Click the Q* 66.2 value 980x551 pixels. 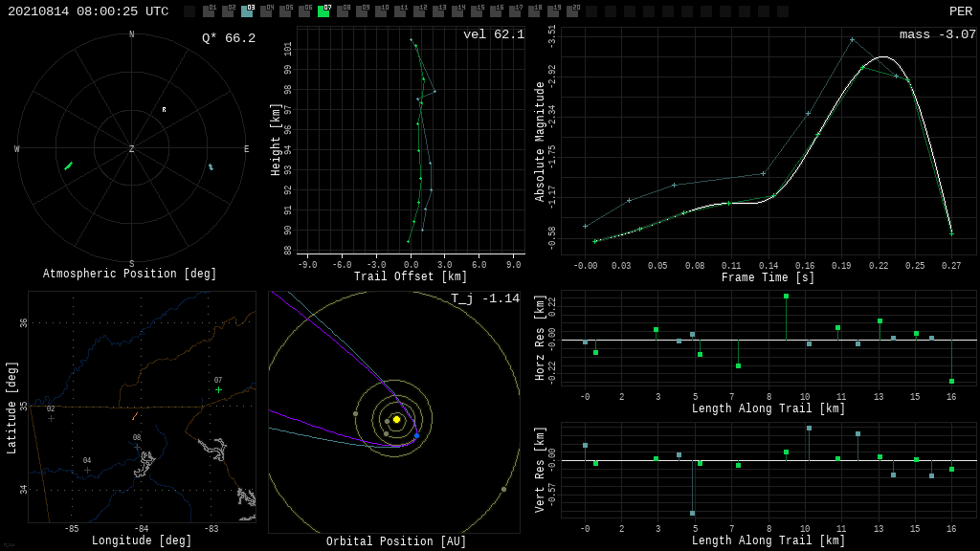[228, 38]
